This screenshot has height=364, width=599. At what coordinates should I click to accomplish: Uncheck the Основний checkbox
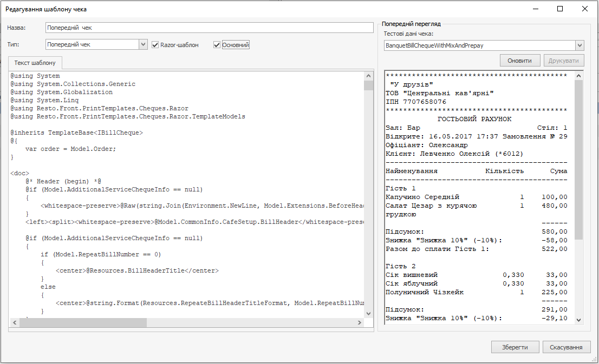pos(217,45)
